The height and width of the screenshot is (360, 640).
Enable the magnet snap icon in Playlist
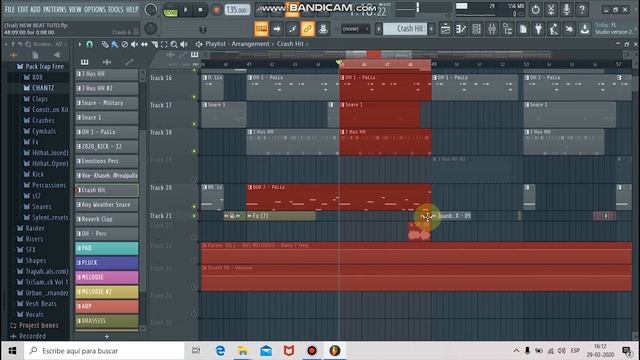point(89,44)
